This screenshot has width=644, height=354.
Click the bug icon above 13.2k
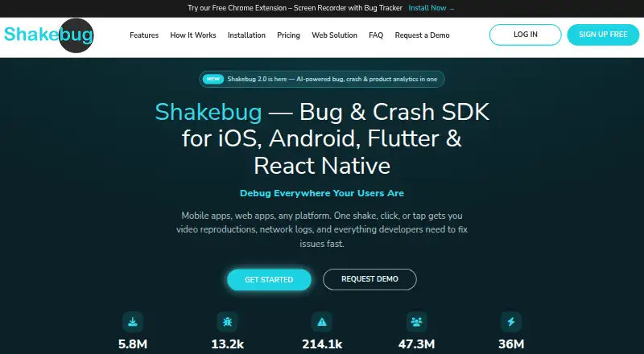click(x=227, y=322)
